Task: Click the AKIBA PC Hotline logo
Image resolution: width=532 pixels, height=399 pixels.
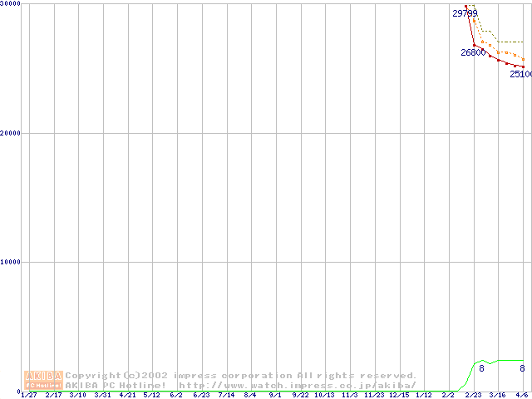Action: [43, 380]
